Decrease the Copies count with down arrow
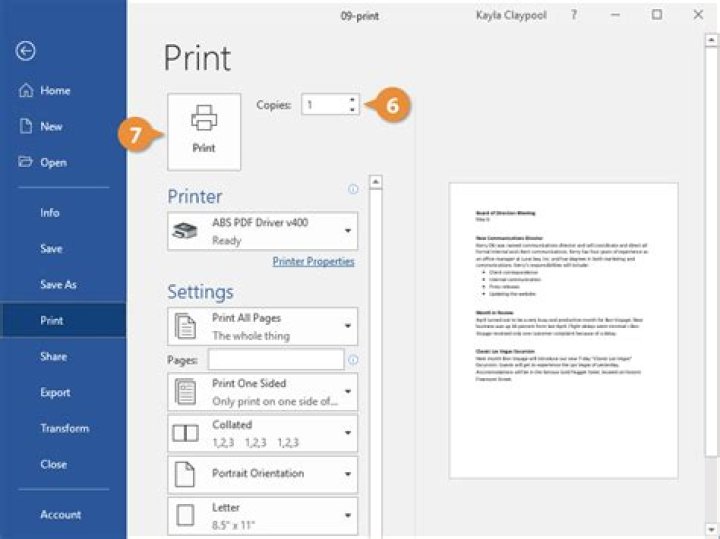The width and height of the screenshot is (720, 539). pyautogui.click(x=351, y=109)
